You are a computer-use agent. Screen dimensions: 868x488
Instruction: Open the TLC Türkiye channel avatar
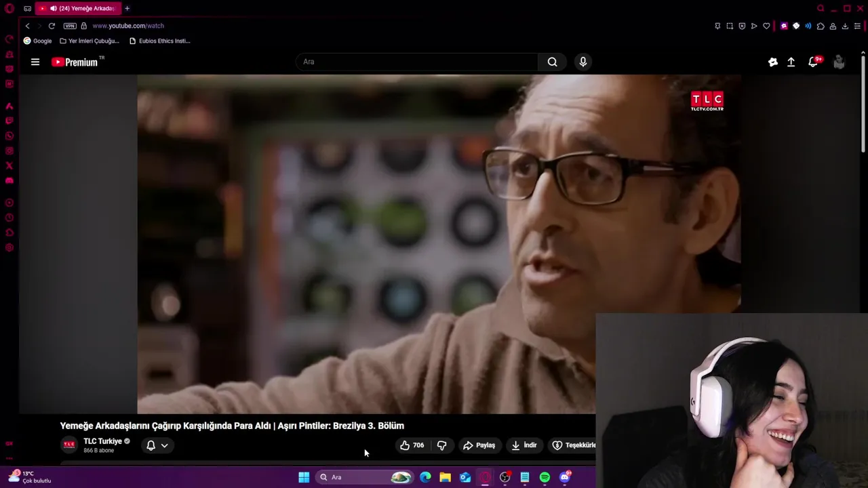coord(69,445)
